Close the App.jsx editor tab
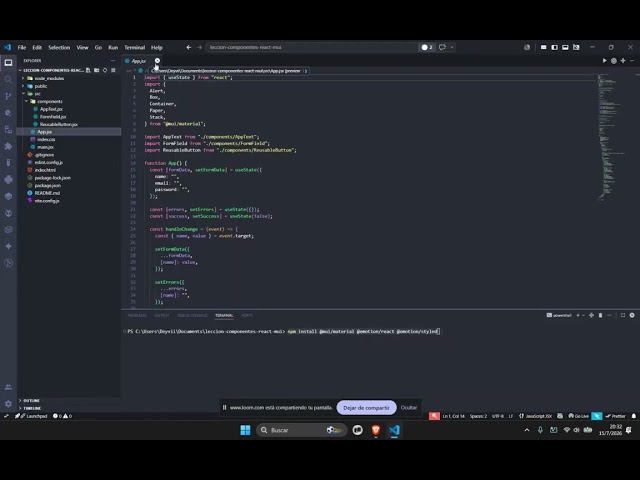Screen dimensions: 640x480 [x=157, y=61]
